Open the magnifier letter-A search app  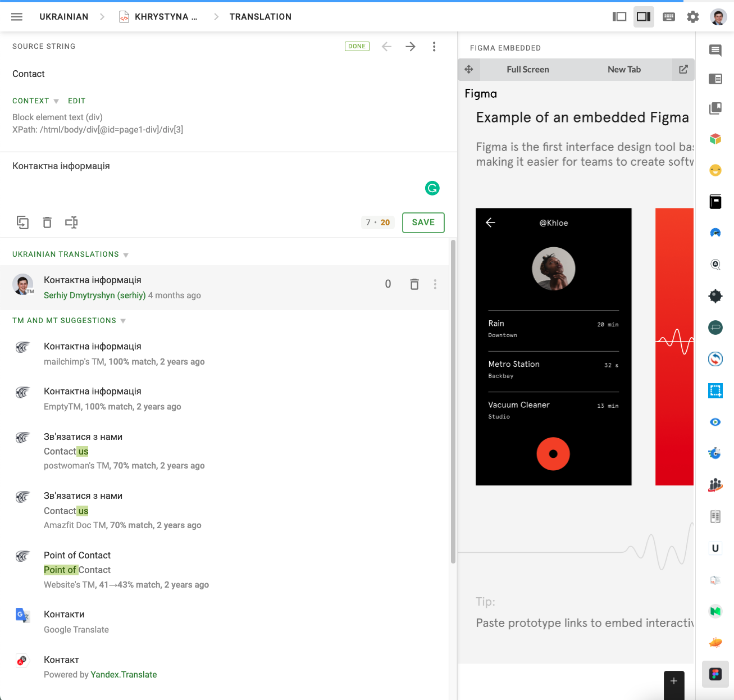pos(715,264)
